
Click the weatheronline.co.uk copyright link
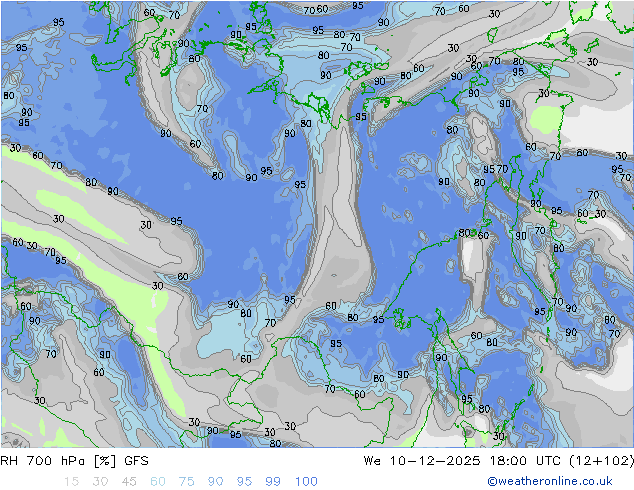tap(550, 481)
